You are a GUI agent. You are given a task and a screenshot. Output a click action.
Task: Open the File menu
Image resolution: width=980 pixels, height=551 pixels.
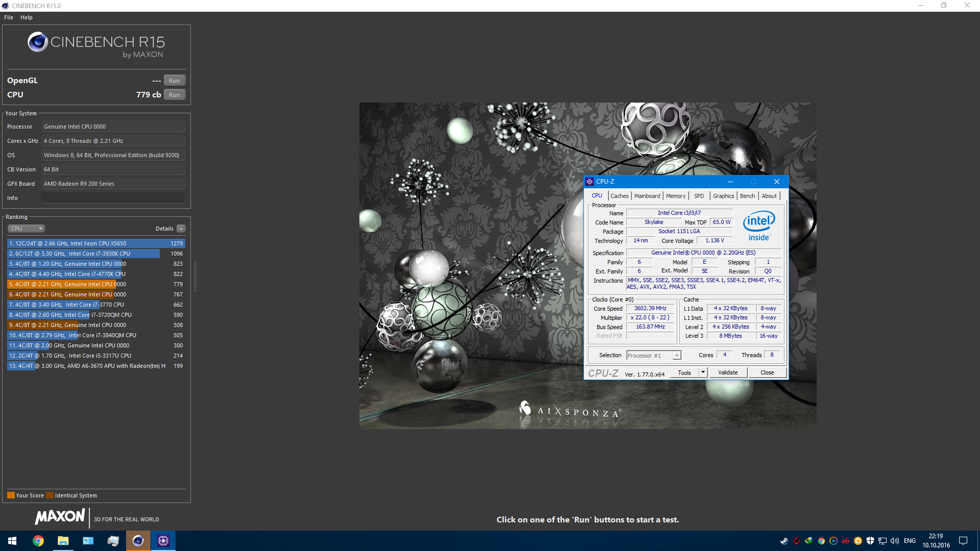(9, 17)
